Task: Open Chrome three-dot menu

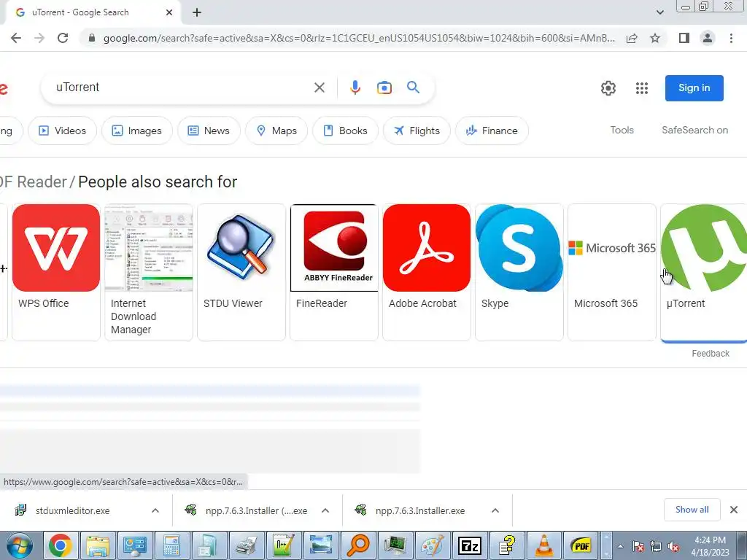Action: 731,38
